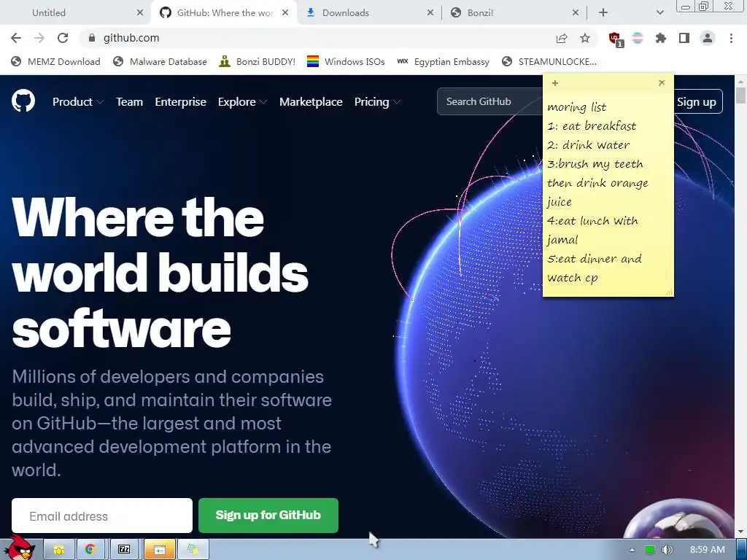Reload the page with the refresh icon
The height and width of the screenshot is (560, 747).
[63, 38]
